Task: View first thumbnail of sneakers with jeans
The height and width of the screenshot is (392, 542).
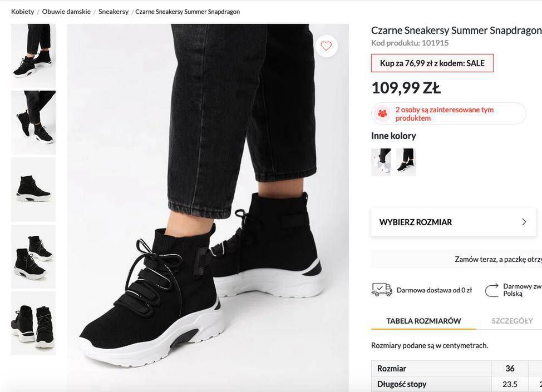Action: pos(33,55)
